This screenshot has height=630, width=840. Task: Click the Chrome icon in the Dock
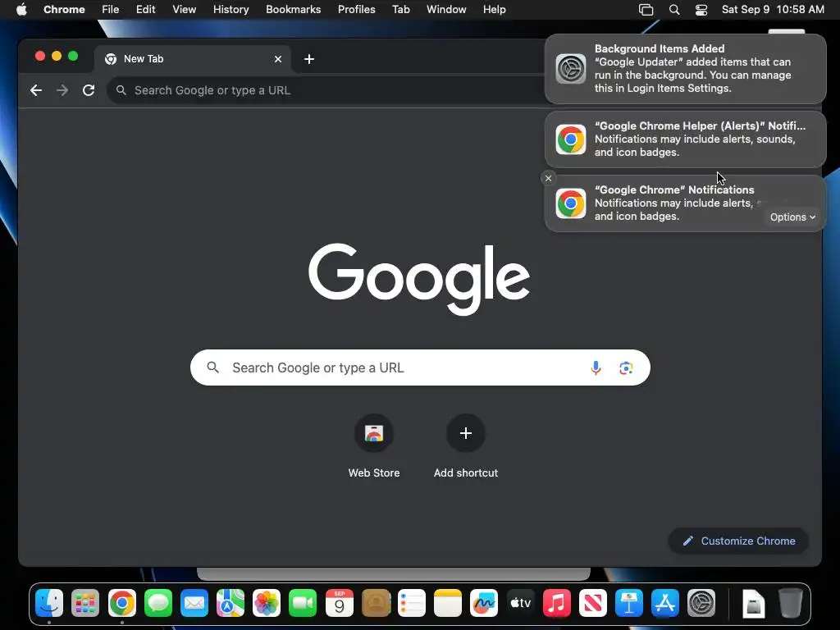point(121,603)
